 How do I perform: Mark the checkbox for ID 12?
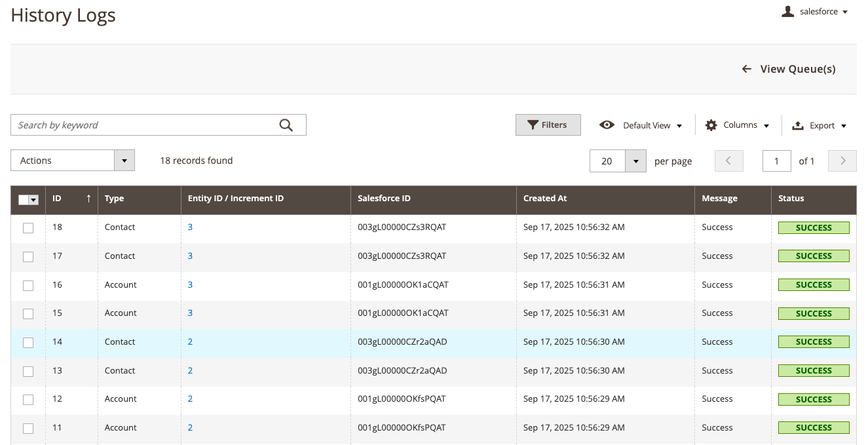click(28, 400)
